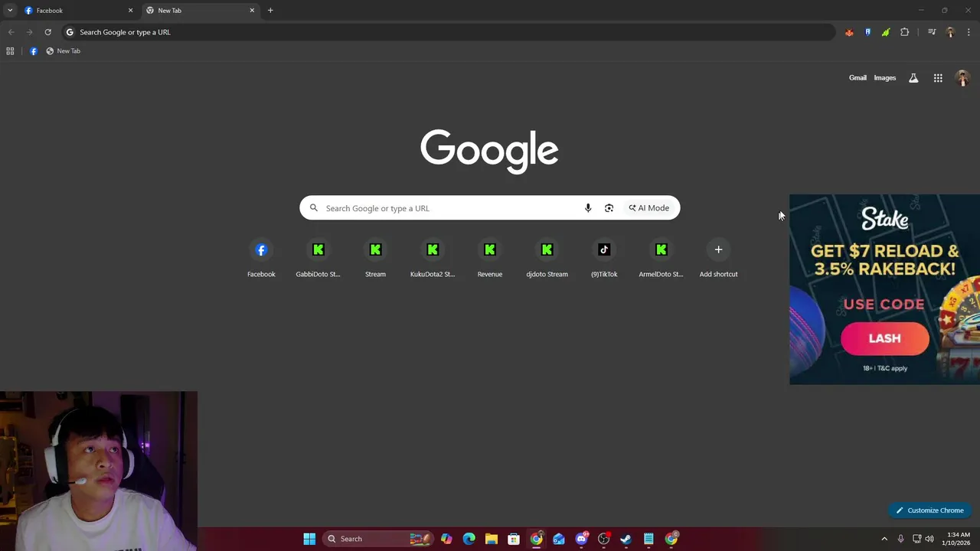This screenshot has height=551, width=980.
Task: Open the media controls icon
Action: coord(932,32)
